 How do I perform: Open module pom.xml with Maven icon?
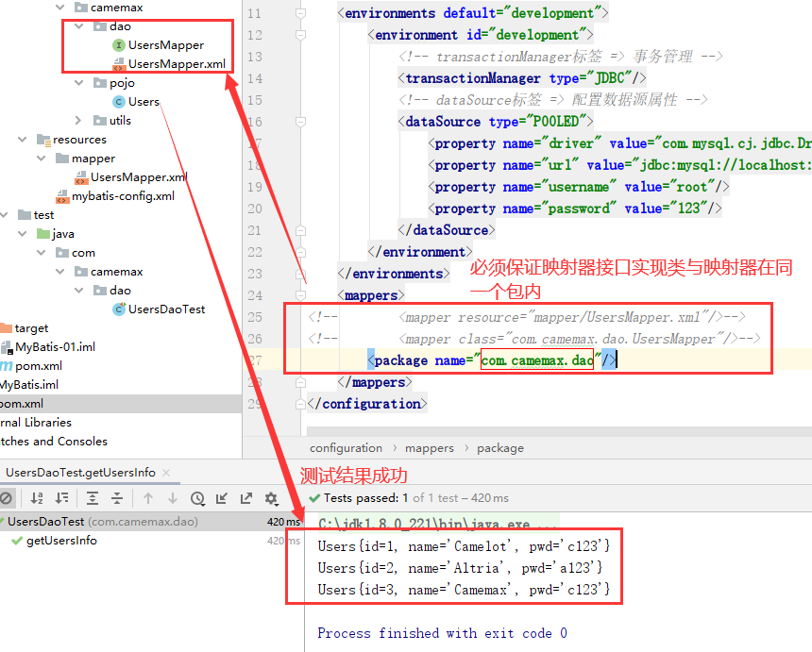pyautogui.click(x=39, y=366)
